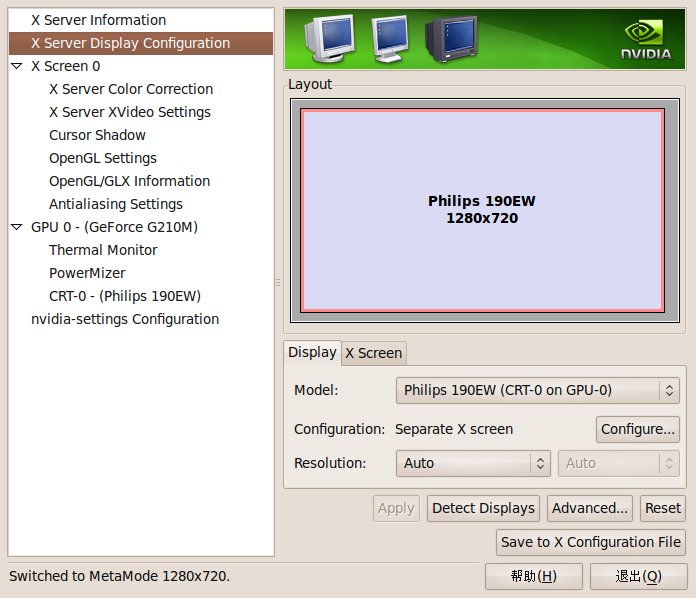696x598 pixels.
Task: Click the flat panel monitor banner icon
Action: click(390, 39)
